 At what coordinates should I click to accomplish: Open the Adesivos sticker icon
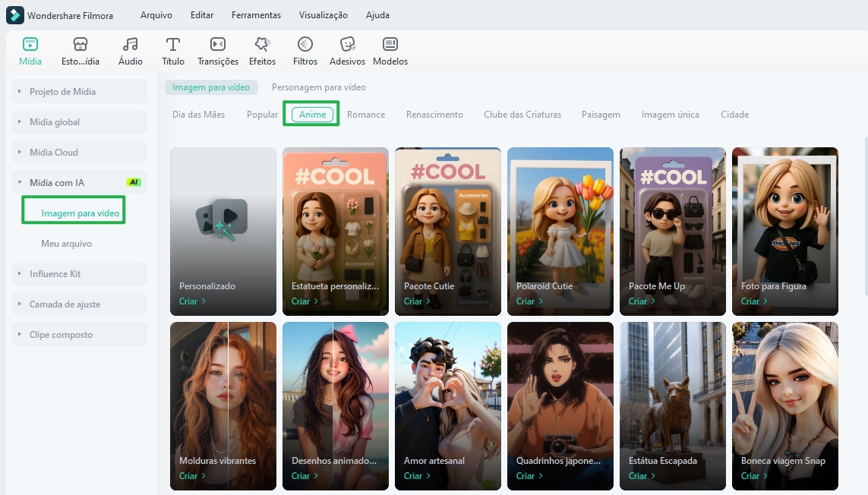[348, 44]
